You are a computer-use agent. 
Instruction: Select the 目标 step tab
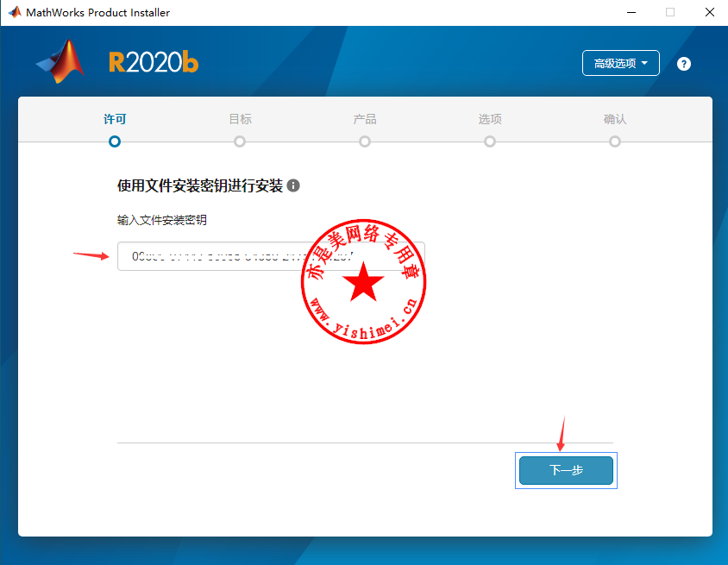coord(240,119)
